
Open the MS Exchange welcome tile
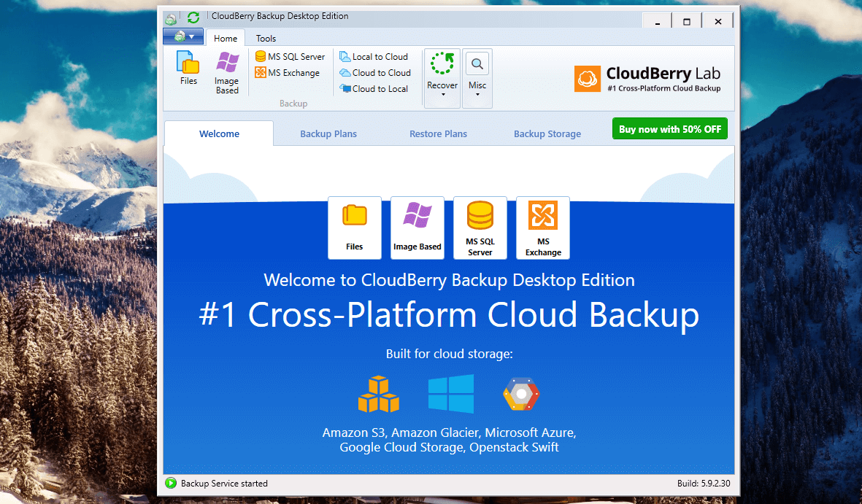point(543,228)
